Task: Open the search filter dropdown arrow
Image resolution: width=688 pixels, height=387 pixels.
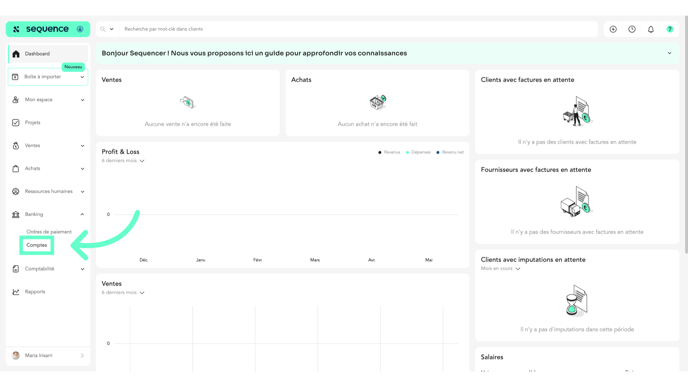Action: tap(112, 29)
